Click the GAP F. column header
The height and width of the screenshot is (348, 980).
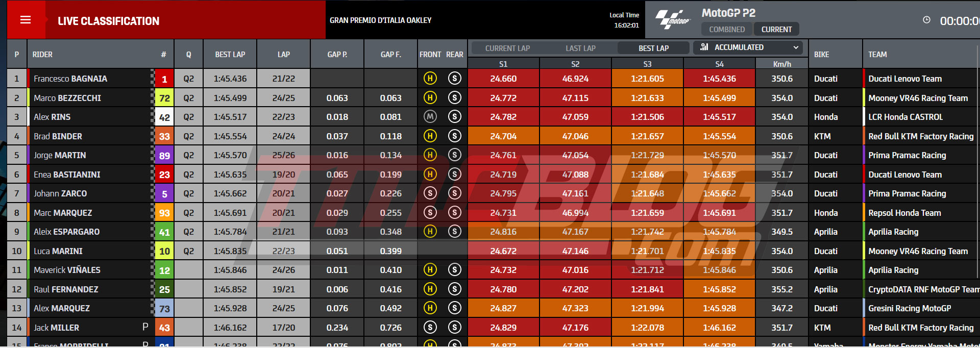pos(391,54)
